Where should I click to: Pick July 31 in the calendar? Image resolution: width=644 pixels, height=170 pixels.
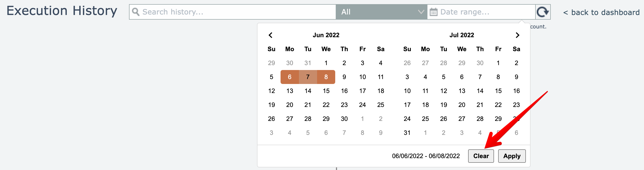pos(407,133)
